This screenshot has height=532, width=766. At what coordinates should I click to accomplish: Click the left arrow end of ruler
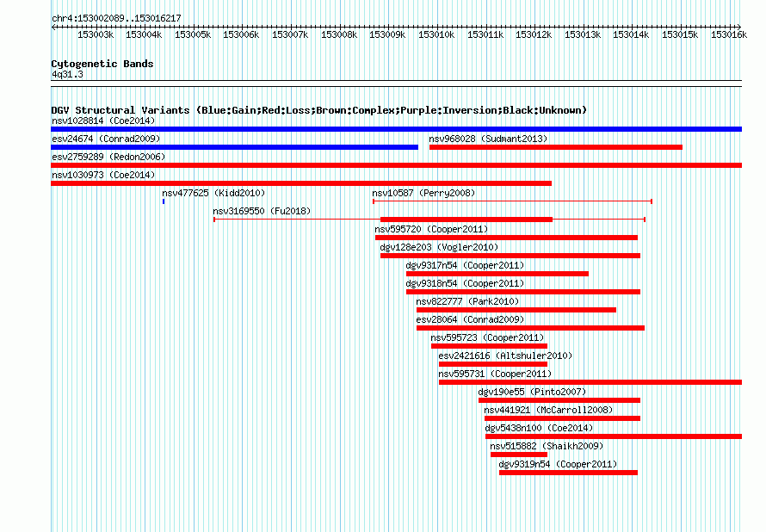point(53,27)
